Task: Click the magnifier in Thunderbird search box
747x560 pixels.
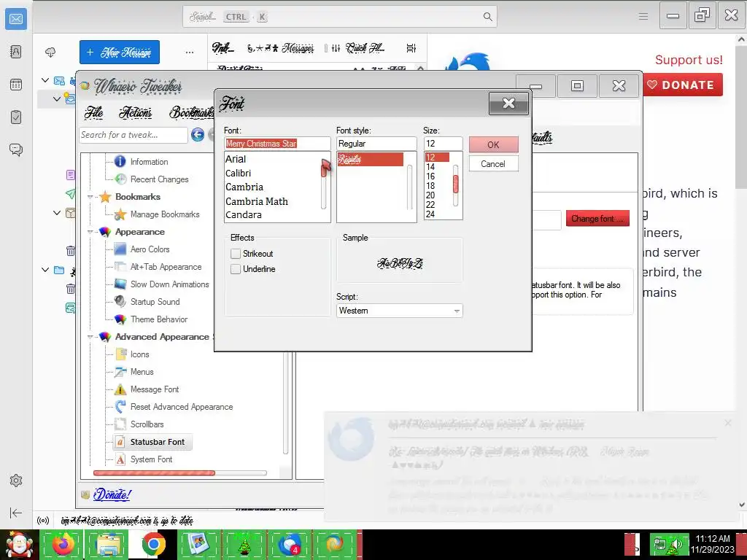Action: point(487,17)
